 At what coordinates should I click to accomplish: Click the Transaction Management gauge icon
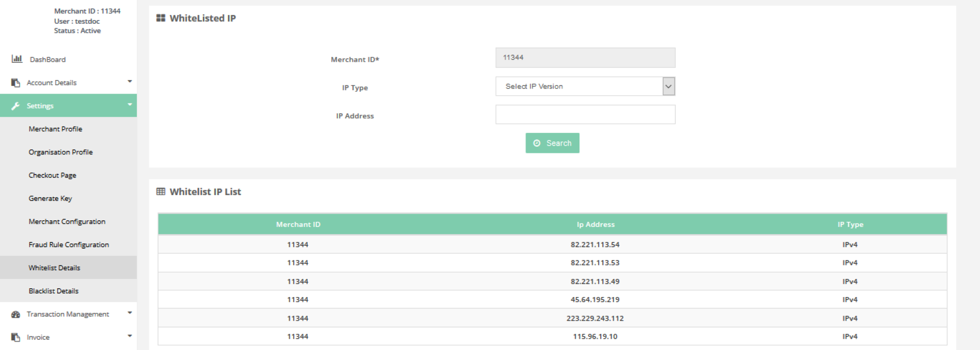16,314
